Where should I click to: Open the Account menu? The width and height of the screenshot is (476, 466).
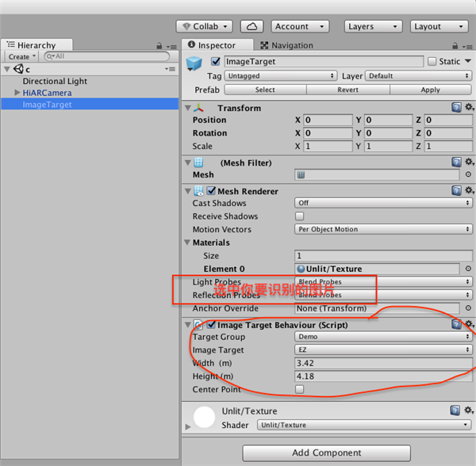(x=301, y=26)
